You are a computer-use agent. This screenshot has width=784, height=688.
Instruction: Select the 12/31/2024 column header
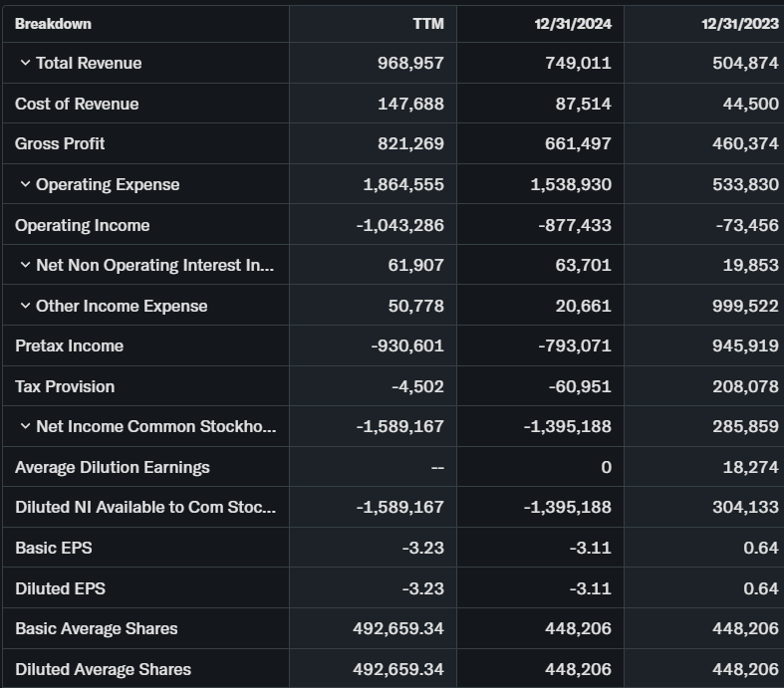(572, 23)
